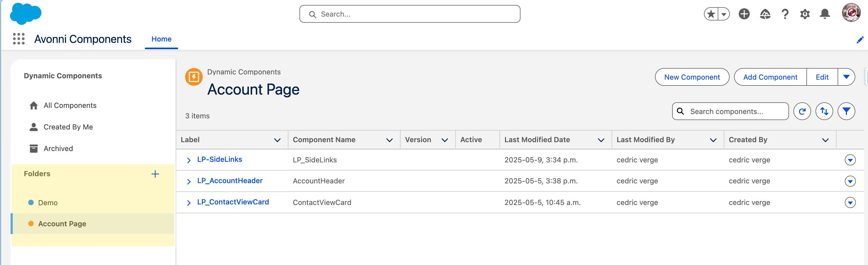Open dropdown arrow next to Edit button

coord(846,77)
